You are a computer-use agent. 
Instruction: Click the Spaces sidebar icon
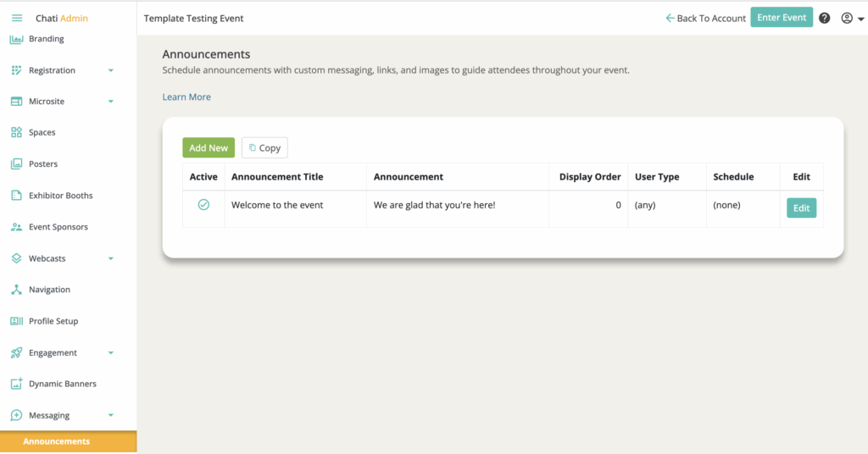[x=16, y=133]
